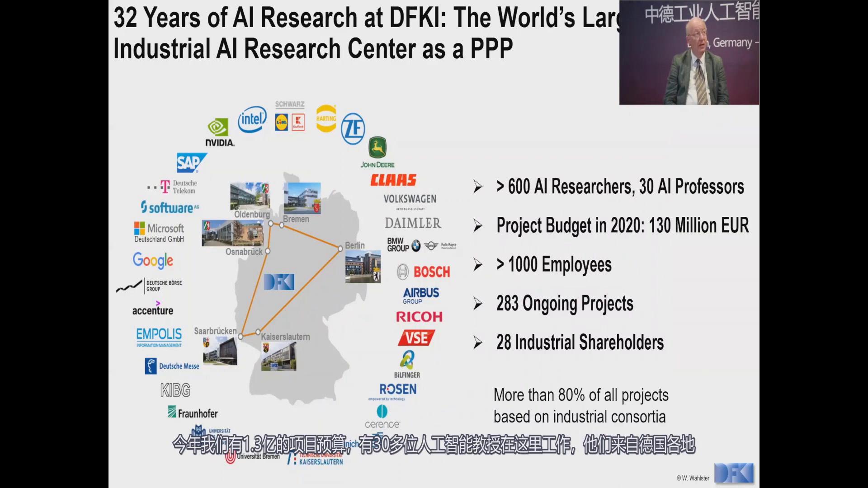The image size is (868, 488).
Task: Click the Airbus Group logo
Action: 421,296
